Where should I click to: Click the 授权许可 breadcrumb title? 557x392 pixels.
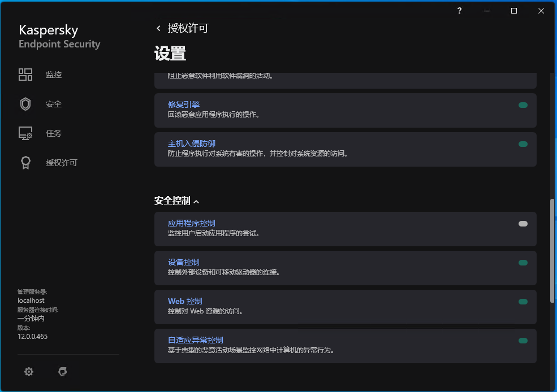tap(188, 28)
